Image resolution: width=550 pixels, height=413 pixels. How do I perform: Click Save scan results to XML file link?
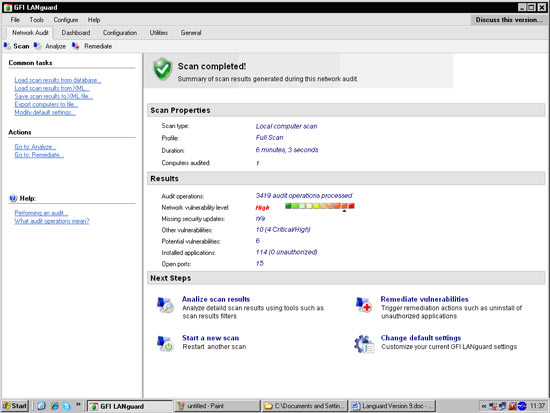(x=54, y=96)
